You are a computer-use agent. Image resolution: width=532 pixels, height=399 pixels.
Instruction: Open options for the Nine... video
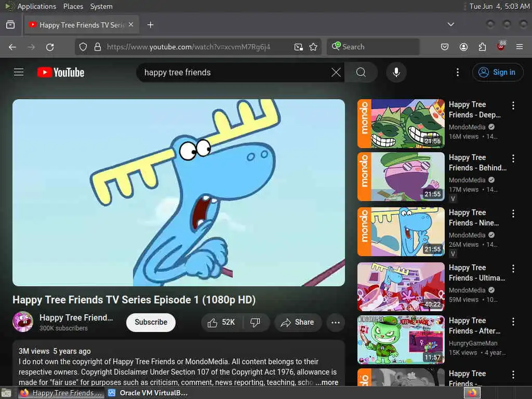pyautogui.click(x=513, y=214)
